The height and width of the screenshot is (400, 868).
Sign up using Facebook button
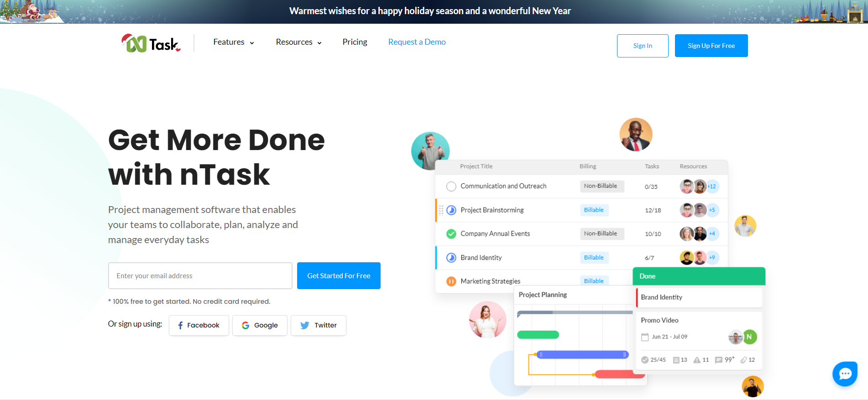coord(199,325)
